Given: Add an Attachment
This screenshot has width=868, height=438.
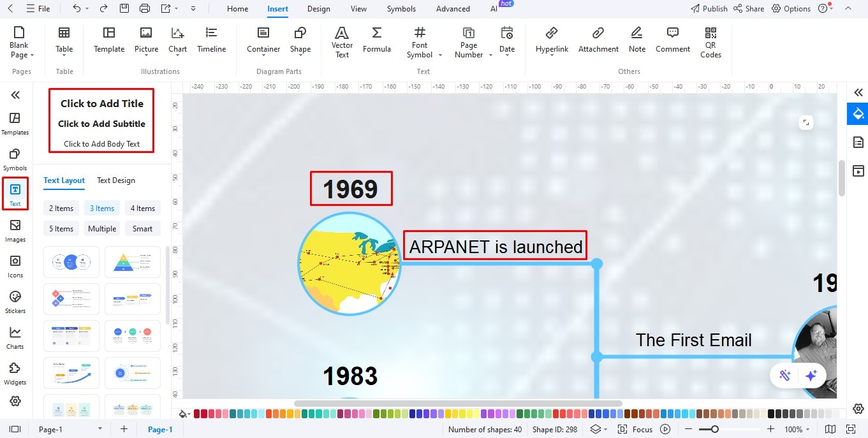Looking at the screenshot, I should (x=598, y=40).
